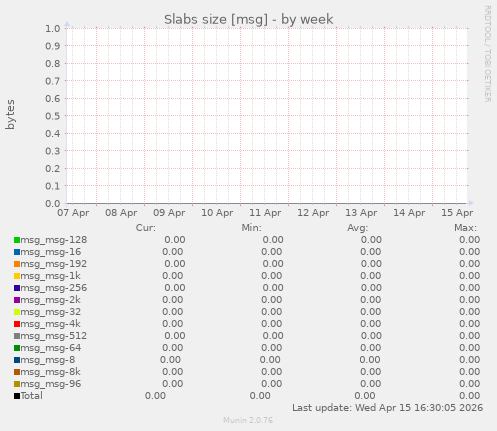Select the msg_msg-1k legend label

[50, 276]
